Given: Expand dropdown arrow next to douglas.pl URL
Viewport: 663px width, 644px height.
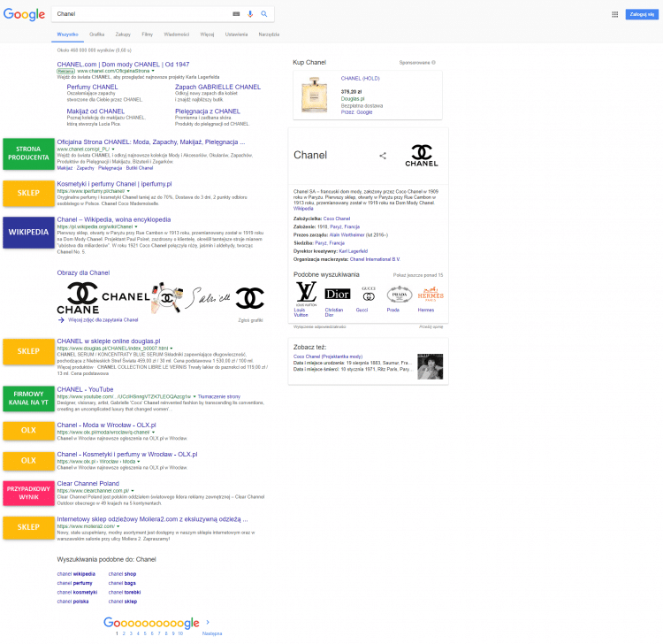Looking at the screenshot, I should click(x=171, y=349).
